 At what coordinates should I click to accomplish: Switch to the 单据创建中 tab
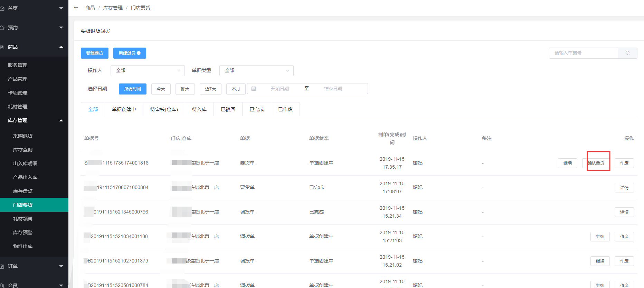click(x=124, y=109)
